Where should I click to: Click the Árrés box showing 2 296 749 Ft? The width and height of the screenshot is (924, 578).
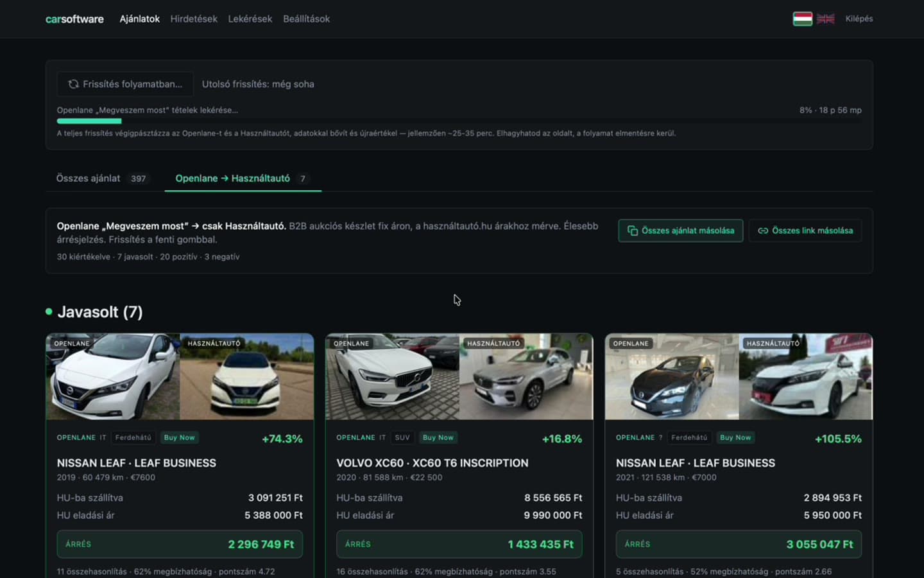tap(180, 544)
